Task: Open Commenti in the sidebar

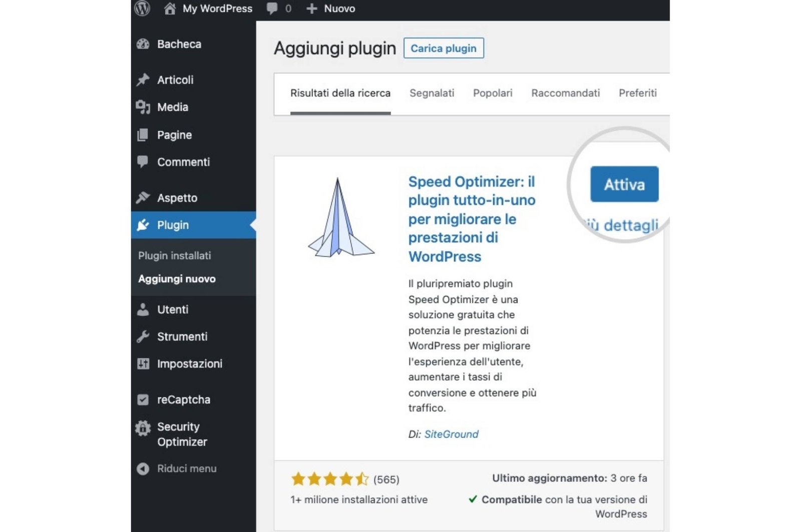Action: pyautogui.click(x=183, y=162)
